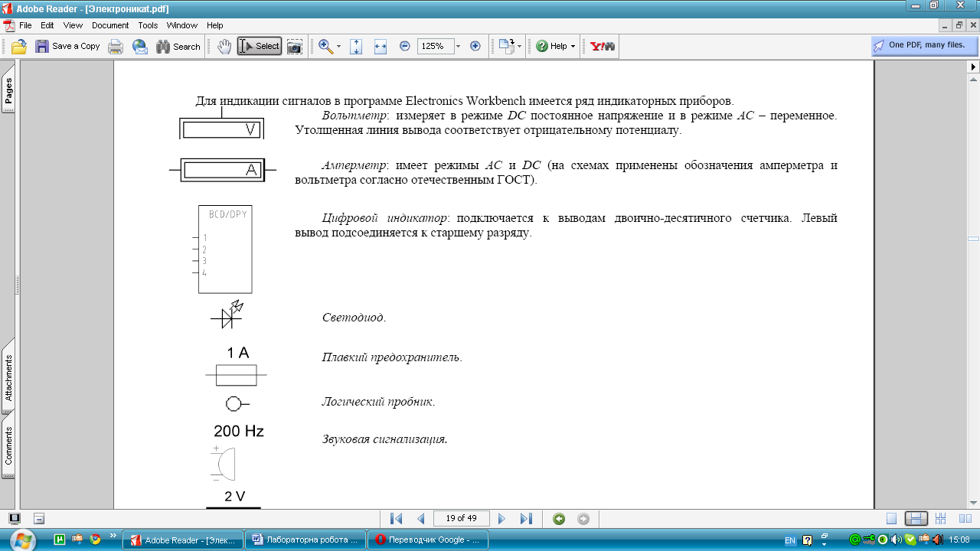Screen dimensions: 980x551
Task: Click the zoom in plus button
Action: coord(475,46)
